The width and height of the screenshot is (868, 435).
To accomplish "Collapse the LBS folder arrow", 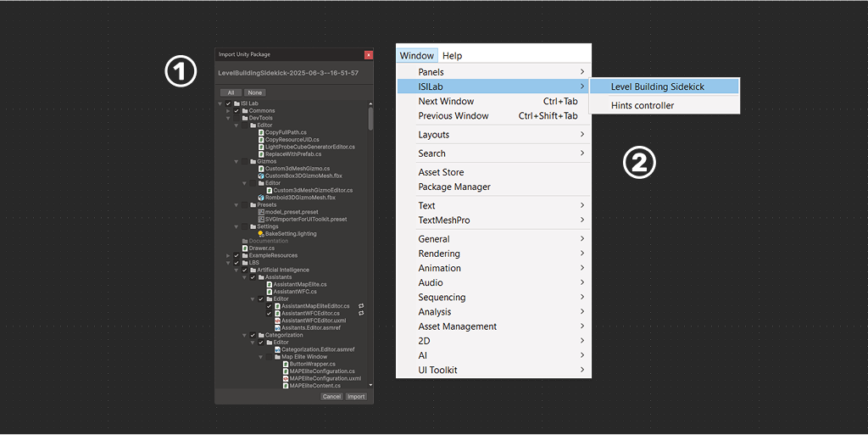I will [228, 262].
